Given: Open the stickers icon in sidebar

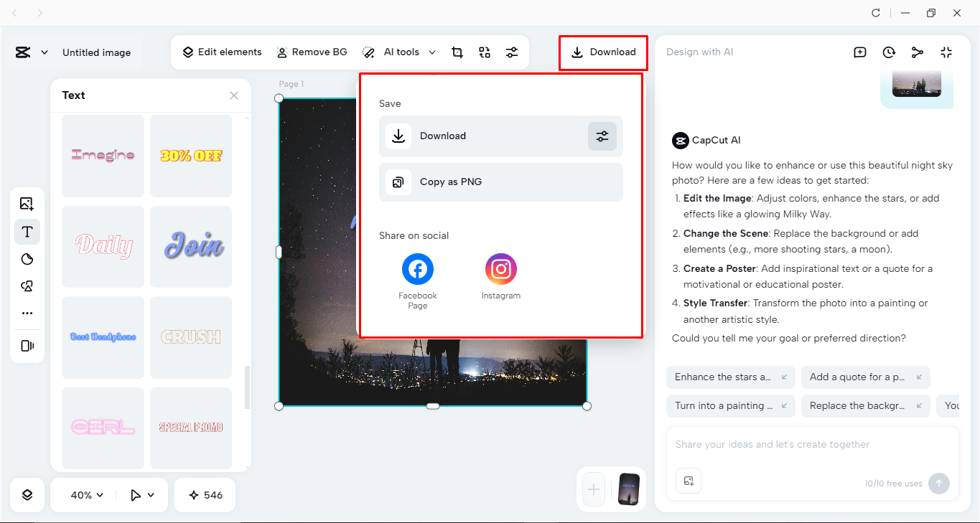Looking at the screenshot, I should pyautogui.click(x=27, y=259).
